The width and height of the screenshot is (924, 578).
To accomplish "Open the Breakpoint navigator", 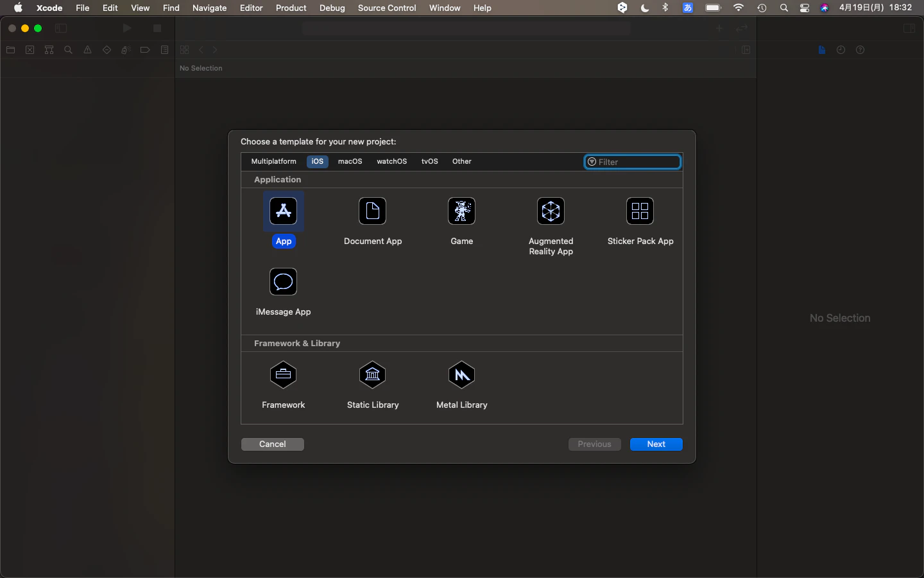I will (x=145, y=50).
